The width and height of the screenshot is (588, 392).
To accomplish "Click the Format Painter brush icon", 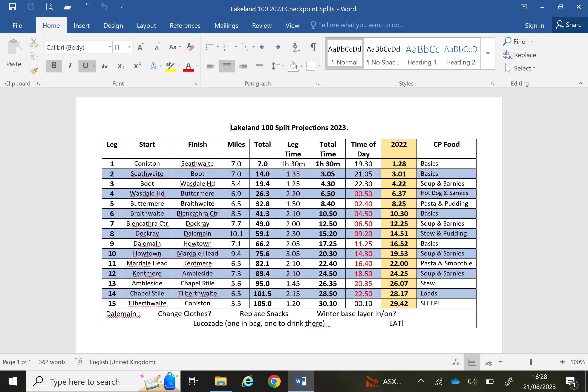I will coord(34,71).
